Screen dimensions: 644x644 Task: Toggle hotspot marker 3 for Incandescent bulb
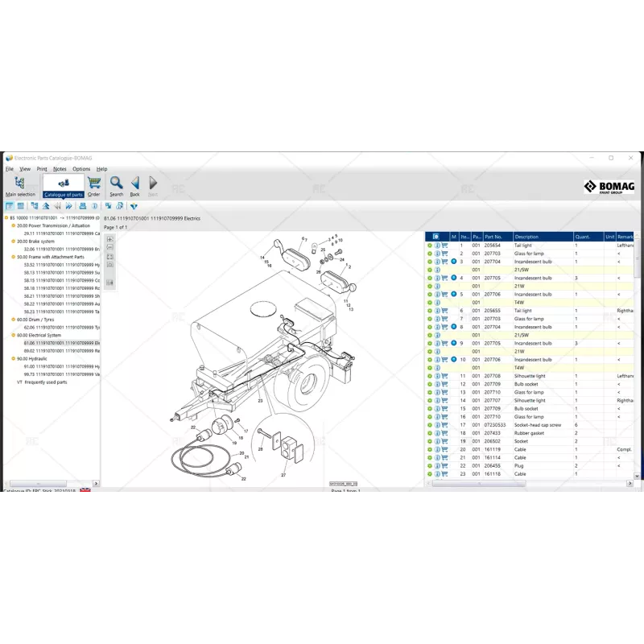click(454, 262)
